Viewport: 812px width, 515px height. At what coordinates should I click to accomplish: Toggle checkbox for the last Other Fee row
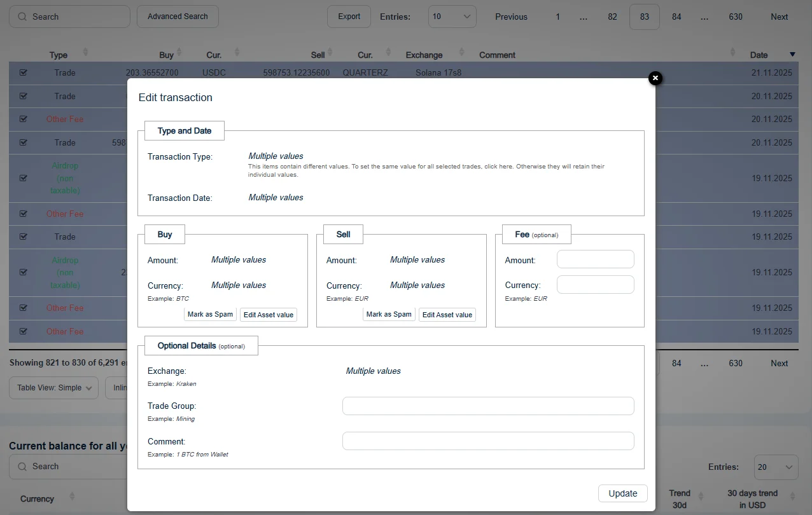point(24,331)
